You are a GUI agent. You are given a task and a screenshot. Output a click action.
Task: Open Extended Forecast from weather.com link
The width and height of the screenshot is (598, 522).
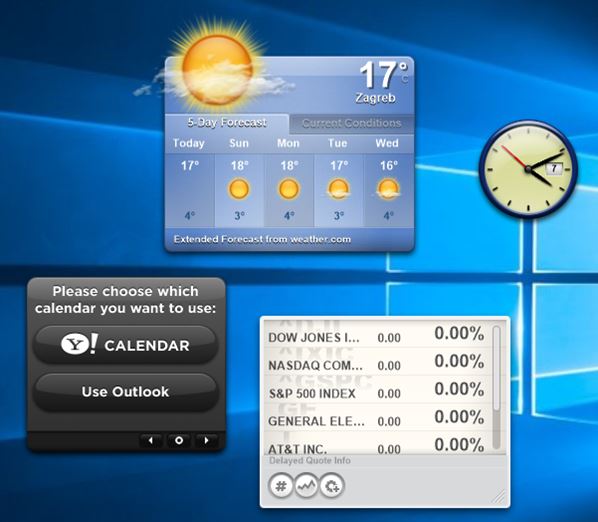coord(262,239)
